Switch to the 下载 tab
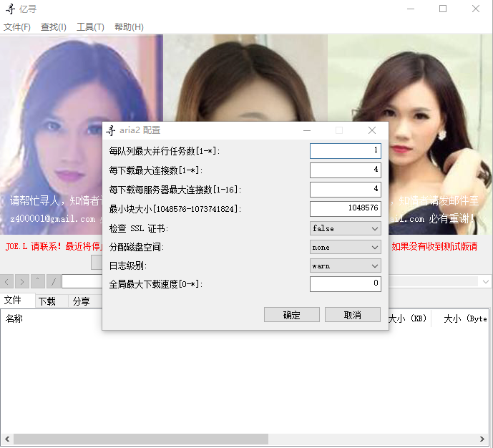The height and width of the screenshot is (448, 493). click(x=47, y=301)
